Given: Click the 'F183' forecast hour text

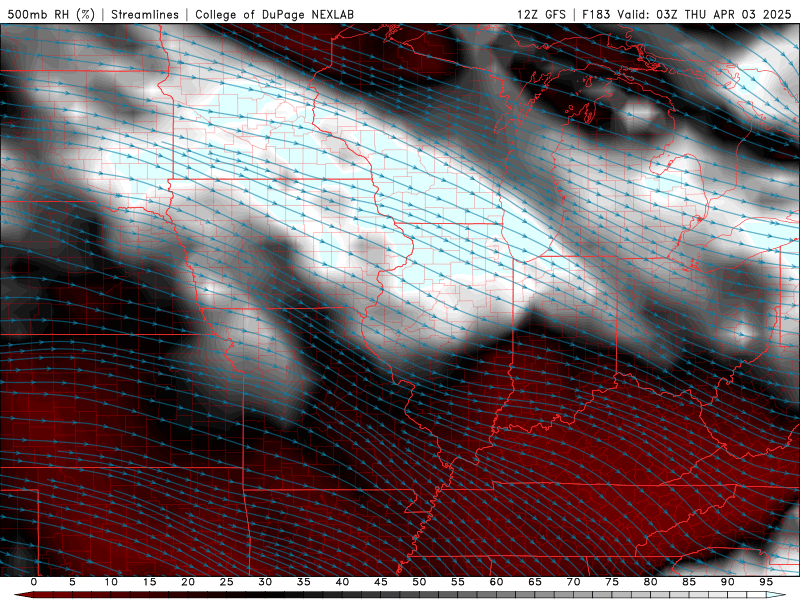Looking at the screenshot, I should (x=596, y=14).
